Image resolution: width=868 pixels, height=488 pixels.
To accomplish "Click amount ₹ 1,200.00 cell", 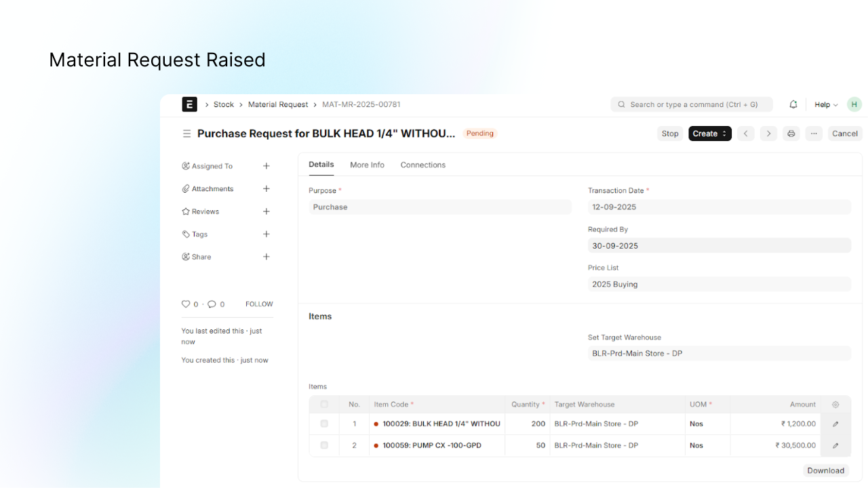I will click(x=776, y=424).
